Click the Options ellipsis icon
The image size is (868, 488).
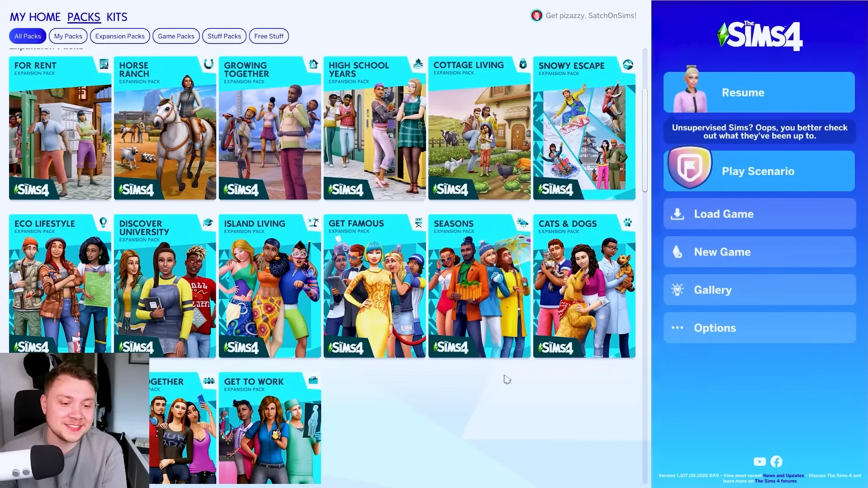(x=677, y=327)
